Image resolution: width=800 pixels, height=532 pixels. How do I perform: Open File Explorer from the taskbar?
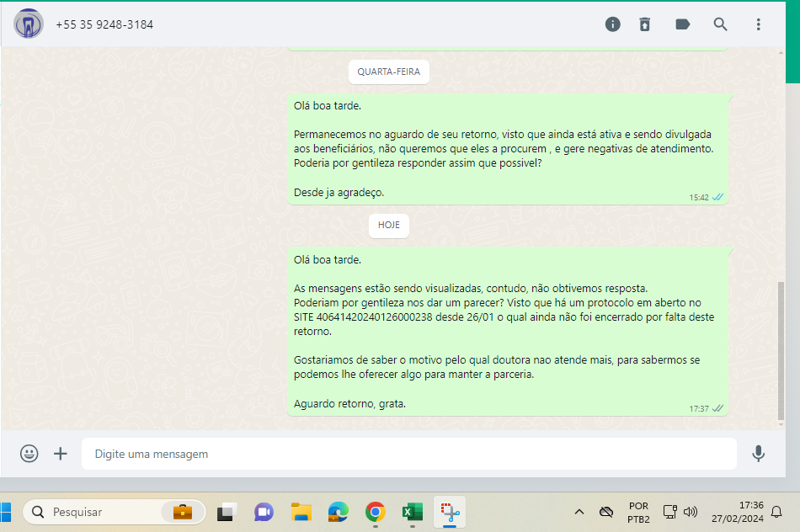click(301, 512)
